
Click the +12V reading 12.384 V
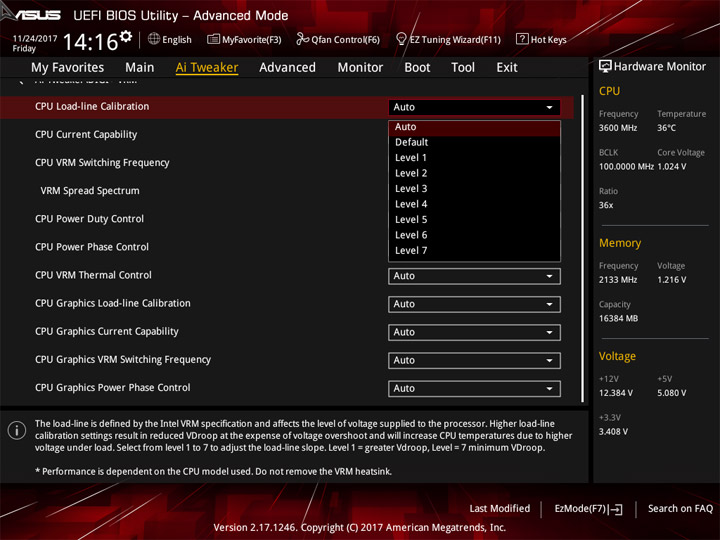(616, 393)
